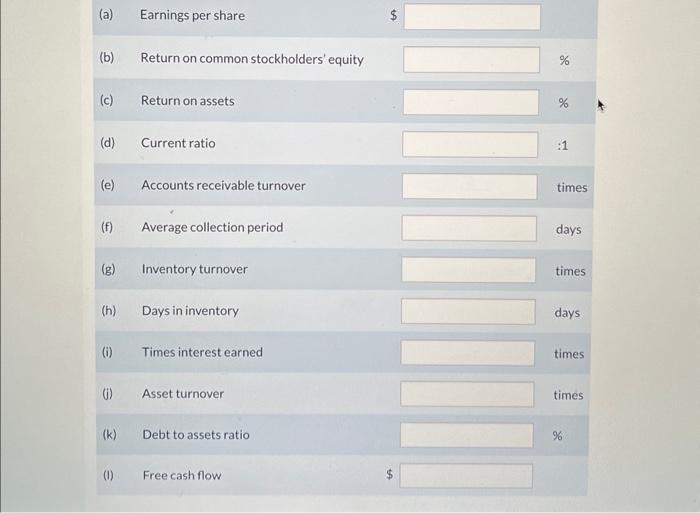
Task: Select the Debt to assets ratio field
Action: tap(467, 435)
